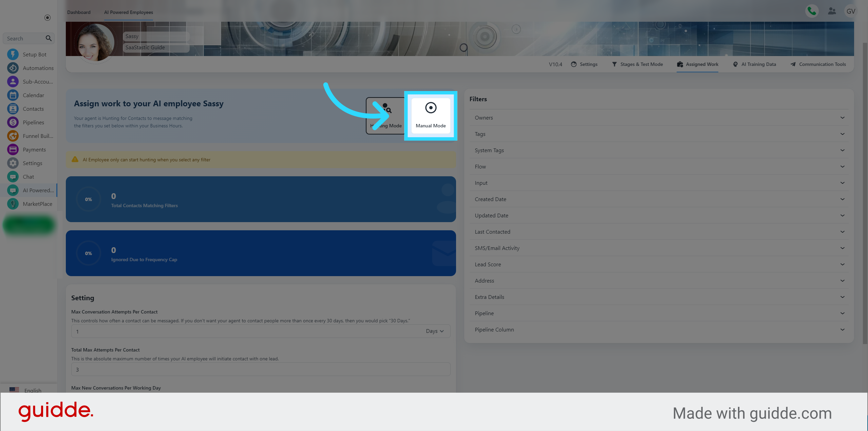868x431 pixels.
Task: Expand the Created Date filter
Action: (659, 199)
